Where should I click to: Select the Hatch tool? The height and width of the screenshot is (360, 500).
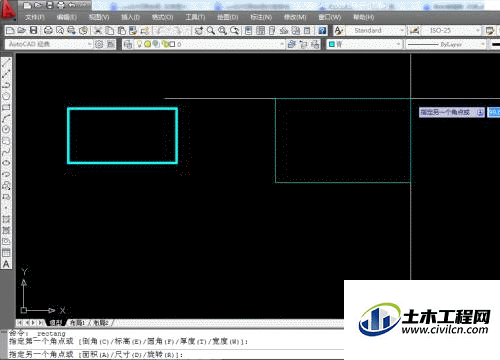pos(6,219)
